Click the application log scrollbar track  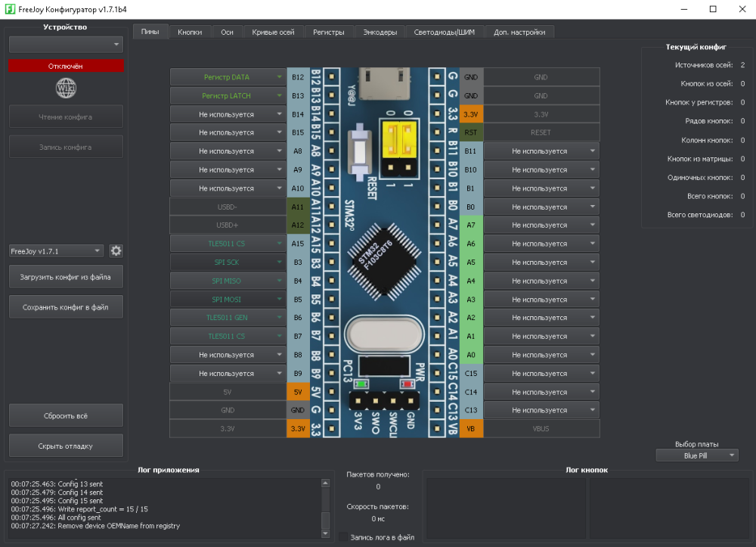pyautogui.click(x=326, y=499)
